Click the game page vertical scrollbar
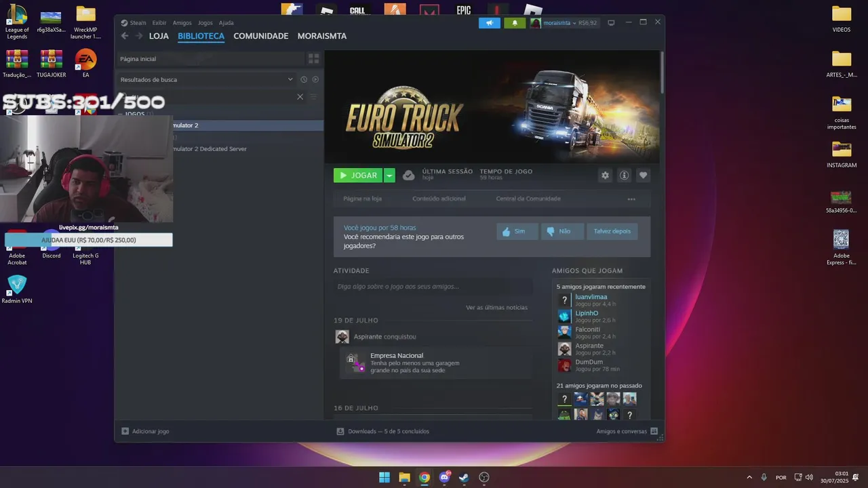868x488 pixels. pos(662,71)
